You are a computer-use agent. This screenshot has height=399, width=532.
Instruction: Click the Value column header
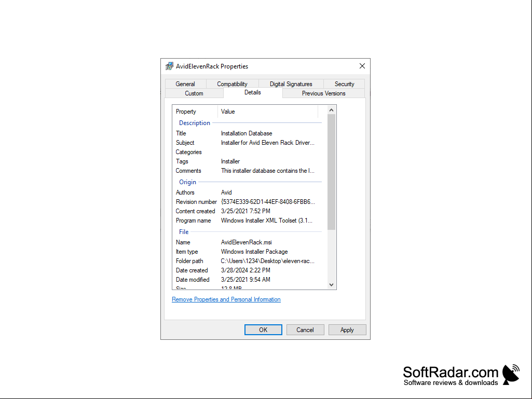click(268, 111)
